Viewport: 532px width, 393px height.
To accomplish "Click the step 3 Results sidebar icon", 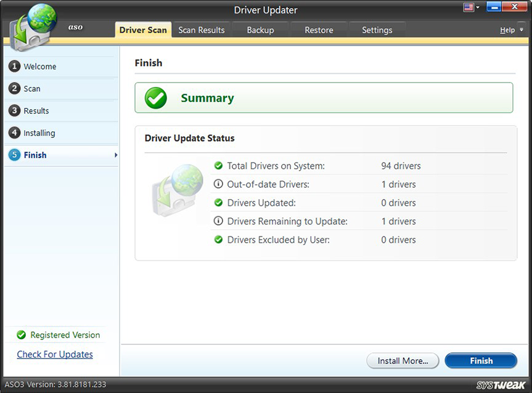I will [x=14, y=111].
